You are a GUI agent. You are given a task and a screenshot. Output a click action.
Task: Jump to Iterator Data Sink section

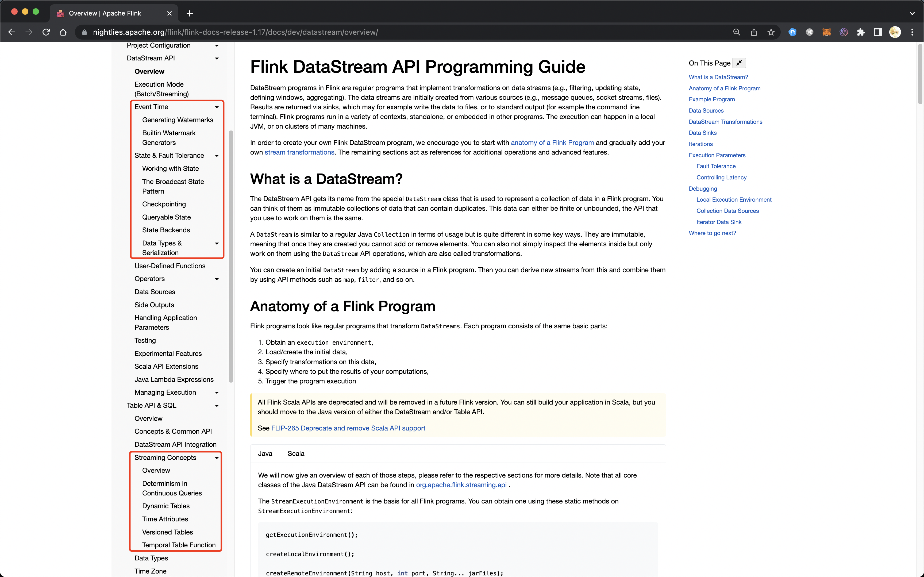(719, 222)
